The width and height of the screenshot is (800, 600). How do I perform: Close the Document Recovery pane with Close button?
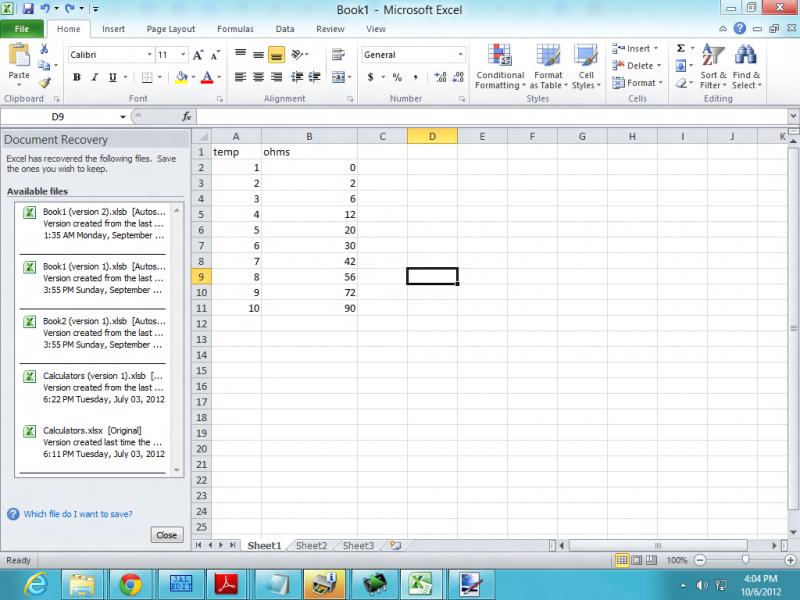166,535
